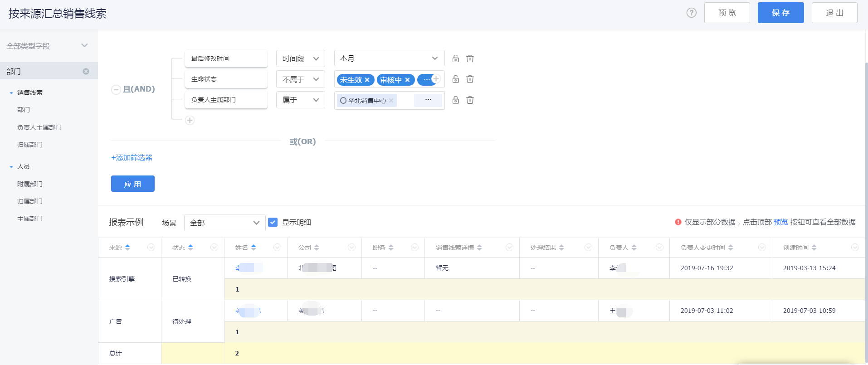Click the 应用 button
The height and width of the screenshot is (365, 868).
coord(133,184)
